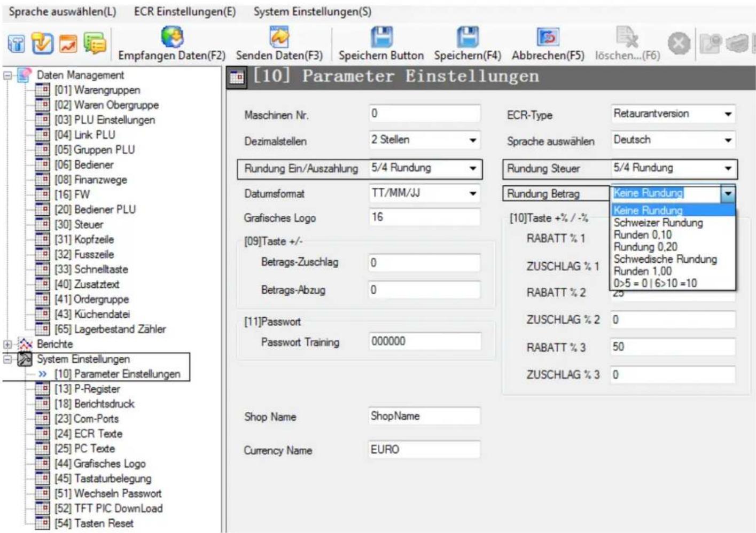The height and width of the screenshot is (533, 756).
Task: Click the Senden Daten(F3) icon
Action: (x=279, y=37)
